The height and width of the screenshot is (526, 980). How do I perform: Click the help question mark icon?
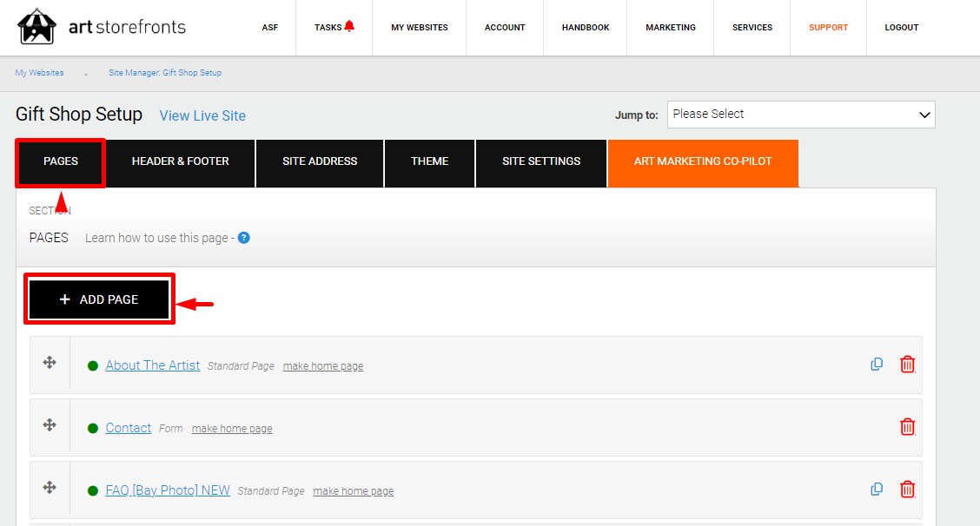click(243, 238)
